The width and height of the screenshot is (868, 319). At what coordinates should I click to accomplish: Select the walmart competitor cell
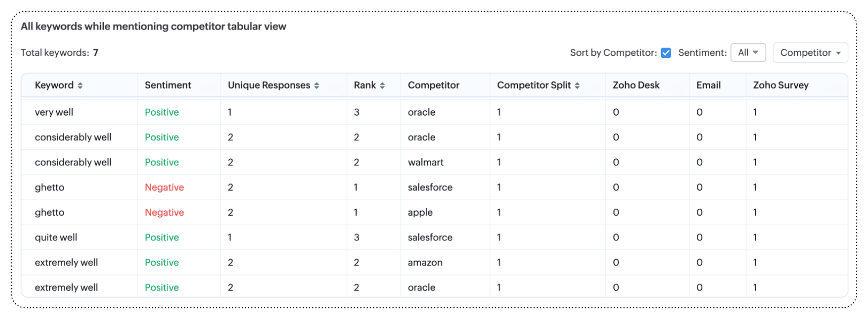click(426, 162)
